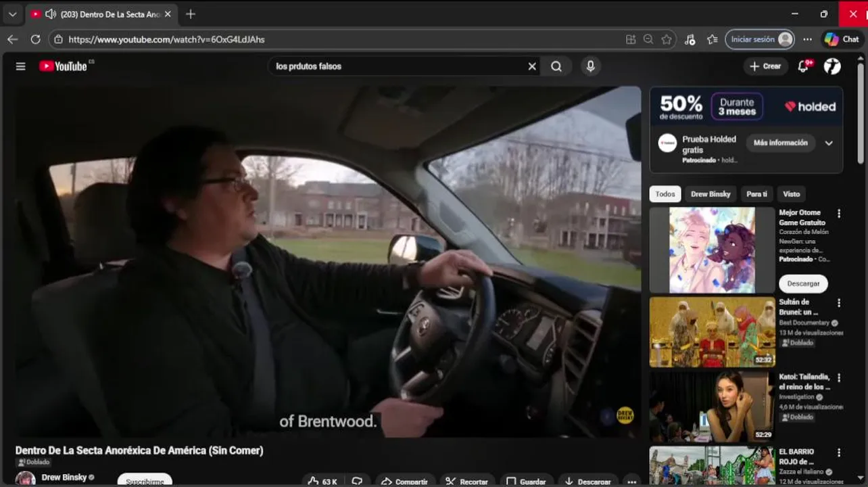Click the browser address bar URL
Image resolution: width=868 pixels, height=487 pixels.
pos(166,39)
